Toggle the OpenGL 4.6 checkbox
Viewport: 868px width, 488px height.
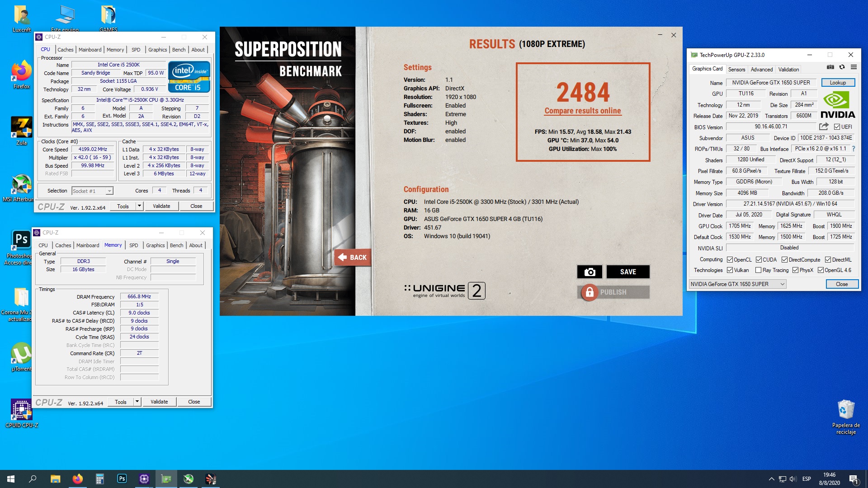pyautogui.click(x=821, y=270)
